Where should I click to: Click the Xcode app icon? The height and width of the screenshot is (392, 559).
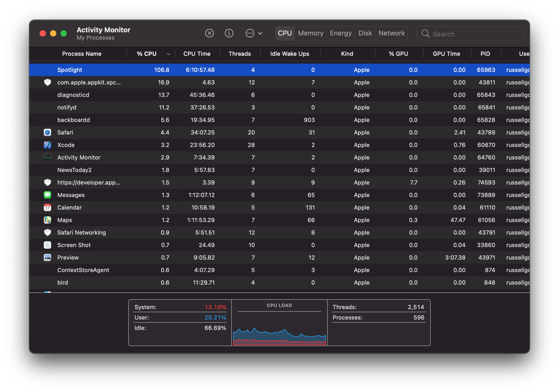(x=47, y=145)
